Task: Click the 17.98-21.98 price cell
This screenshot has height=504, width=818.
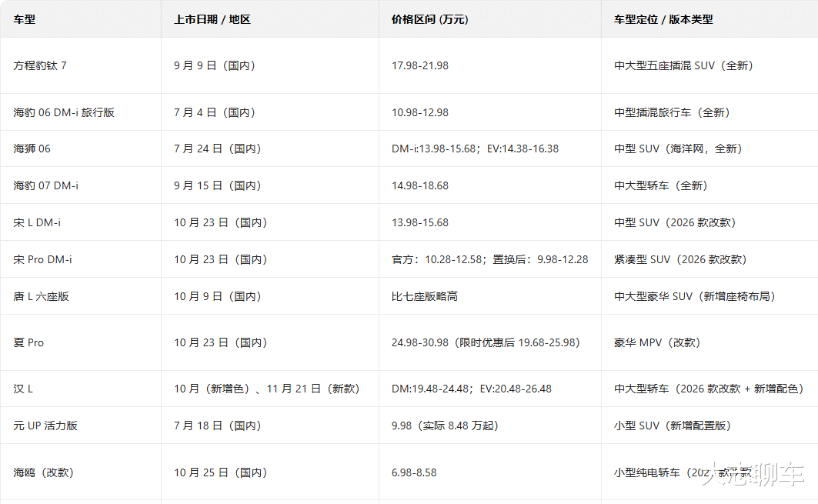Action: (x=420, y=65)
